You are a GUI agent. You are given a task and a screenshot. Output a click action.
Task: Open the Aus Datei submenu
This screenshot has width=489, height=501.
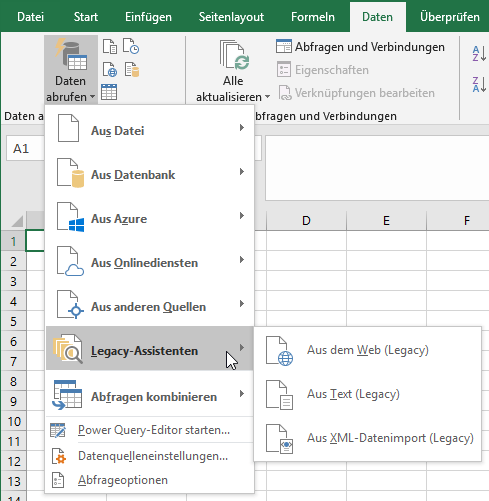(x=150, y=128)
